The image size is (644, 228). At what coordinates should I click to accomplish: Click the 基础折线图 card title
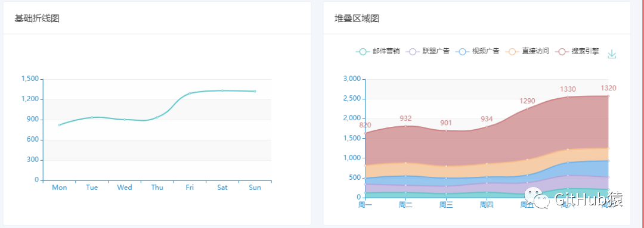37,18
